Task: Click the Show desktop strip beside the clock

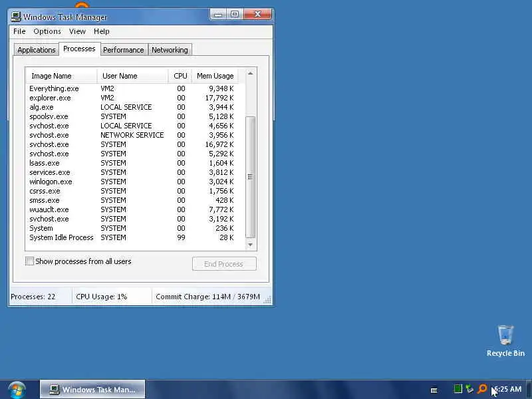Action: point(529,389)
